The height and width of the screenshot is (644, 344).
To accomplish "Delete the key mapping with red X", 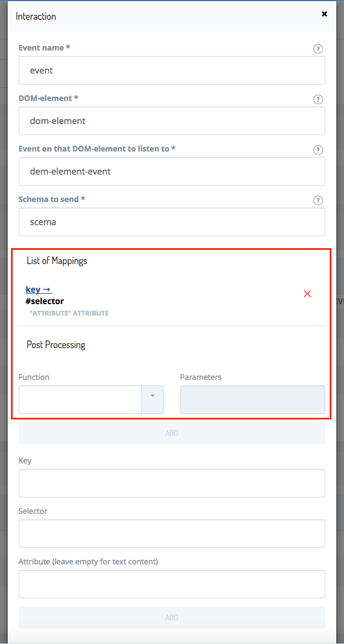I will [307, 293].
